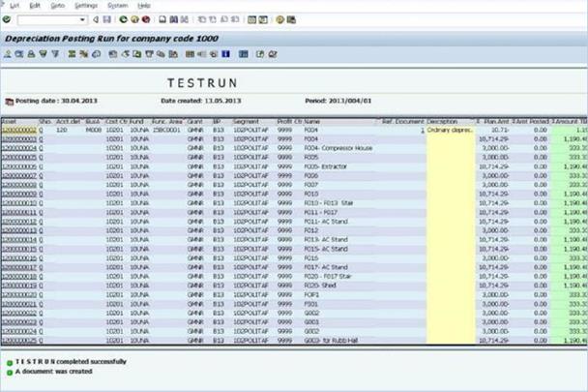Image resolution: width=588 pixels, height=392 pixels.
Task: Click the Save diskette icon
Action: click(107, 19)
